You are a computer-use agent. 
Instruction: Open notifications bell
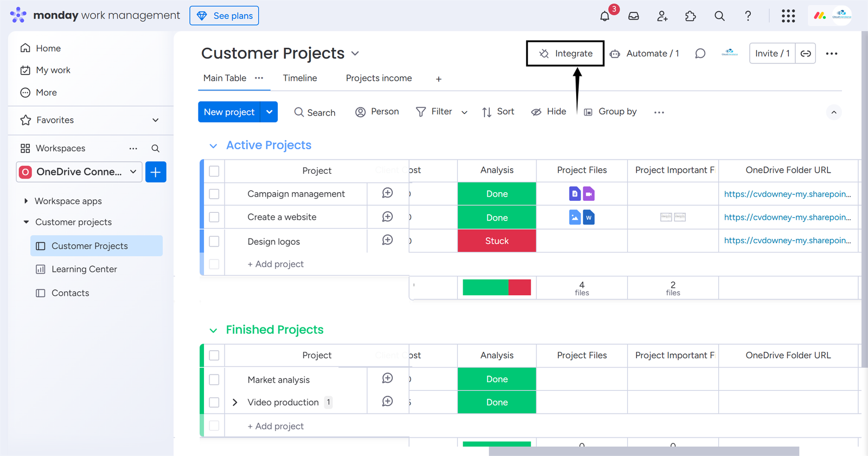pos(605,16)
